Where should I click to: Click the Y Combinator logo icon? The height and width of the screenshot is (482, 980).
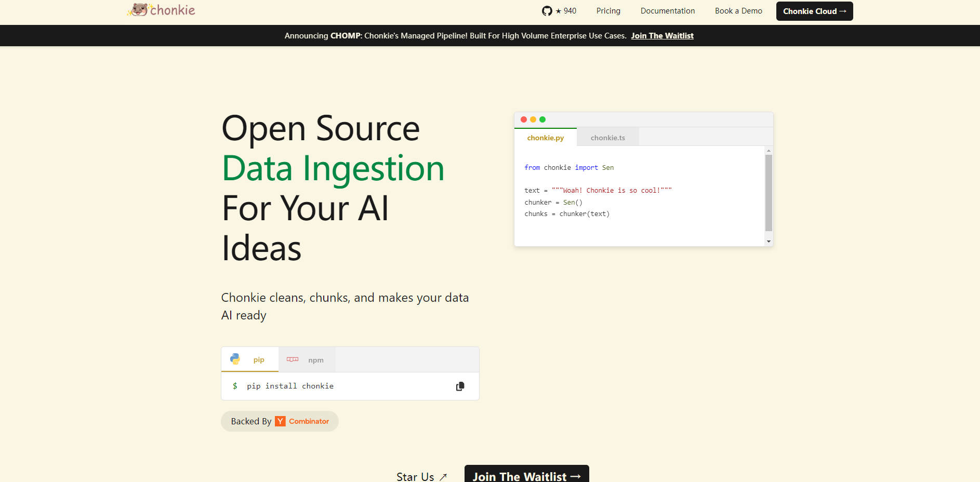point(280,421)
